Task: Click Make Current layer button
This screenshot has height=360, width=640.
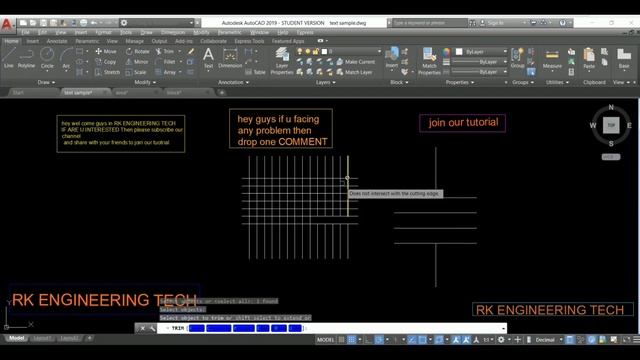Action: coord(355,62)
